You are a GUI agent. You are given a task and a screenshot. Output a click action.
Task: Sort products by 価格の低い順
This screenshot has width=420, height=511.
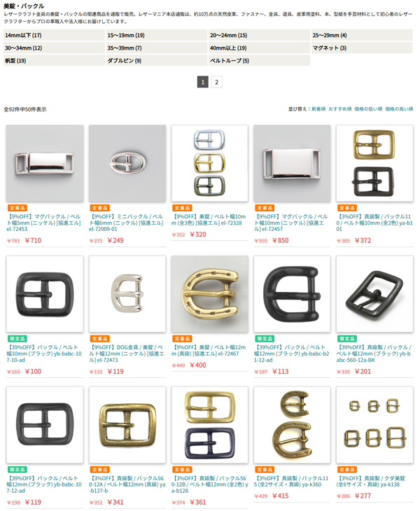point(368,108)
